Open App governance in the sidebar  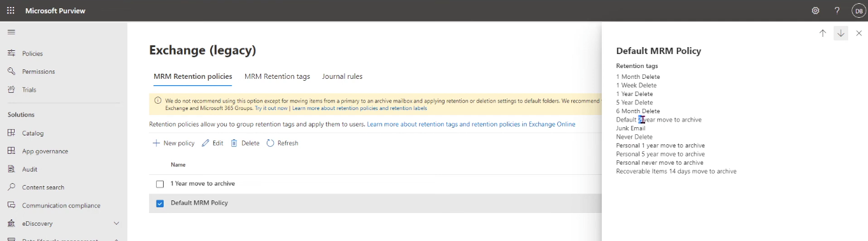pos(45,151)
